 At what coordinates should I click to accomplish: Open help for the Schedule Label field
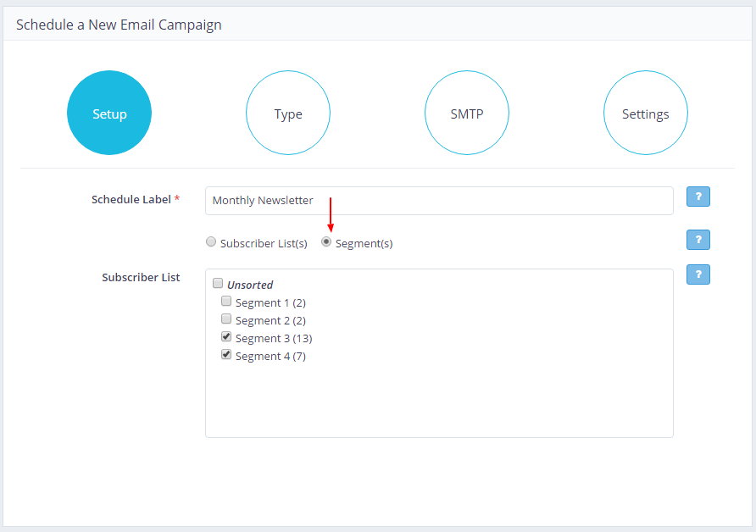pyautogui.click(x=698, y=197)
